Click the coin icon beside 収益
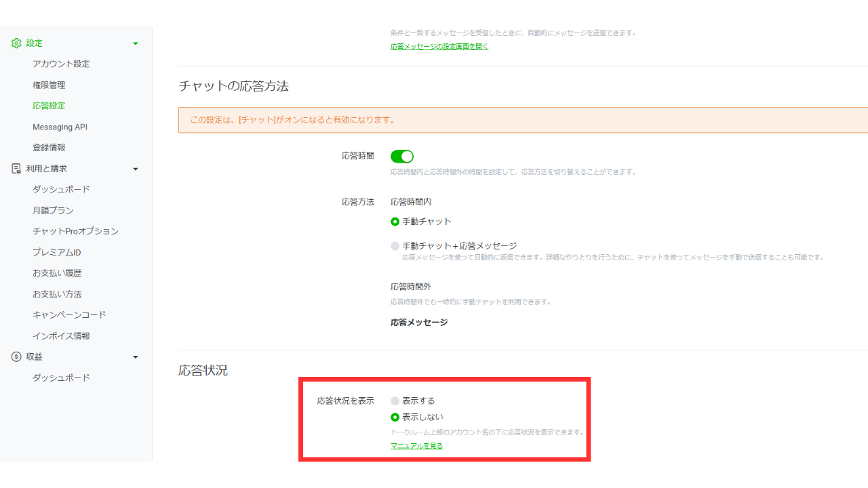868x488 pixels. (16, 357)
